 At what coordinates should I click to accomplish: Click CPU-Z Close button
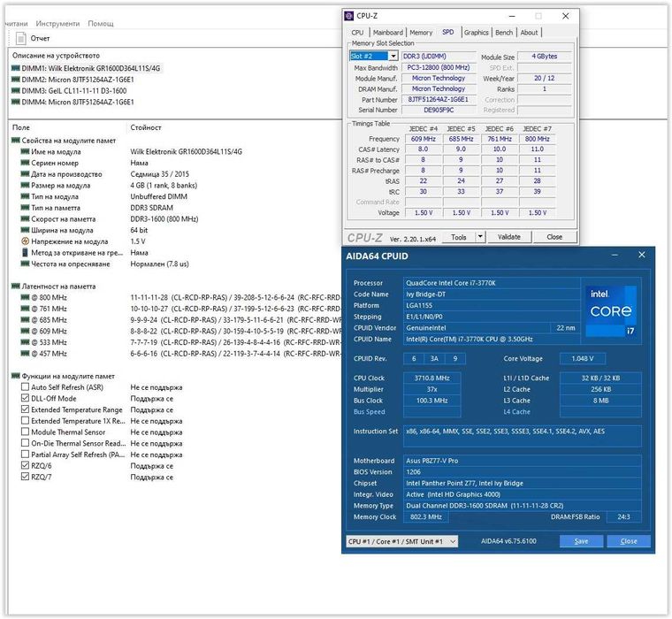point(554,237)
